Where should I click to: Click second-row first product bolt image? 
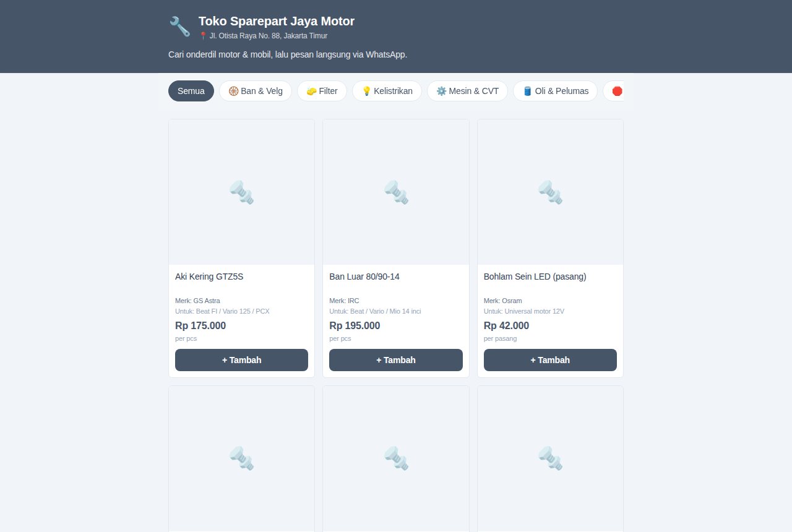[241, 458]
